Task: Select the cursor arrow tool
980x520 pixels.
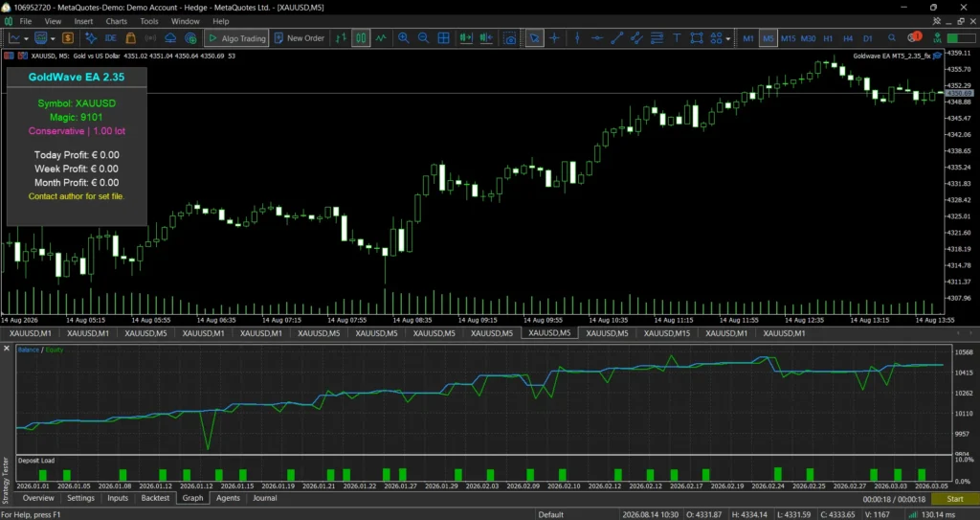Action: click(x=534, y=38)
